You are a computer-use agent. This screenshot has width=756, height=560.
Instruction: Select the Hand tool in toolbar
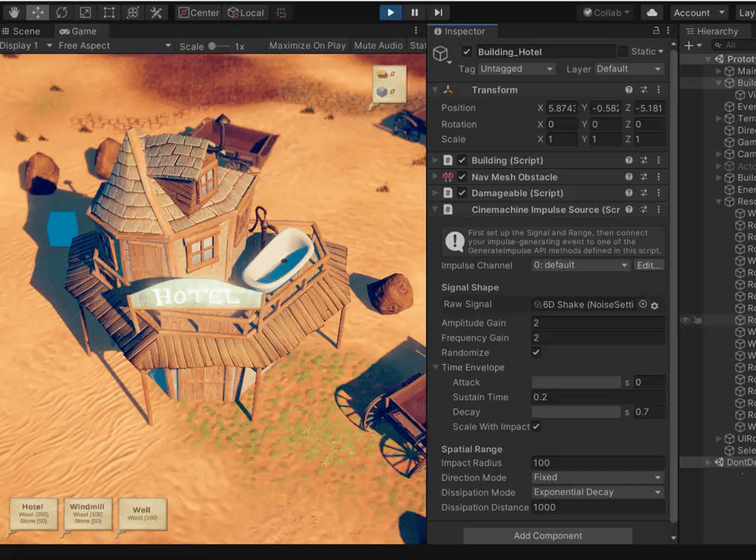click(x=13, y=12)
